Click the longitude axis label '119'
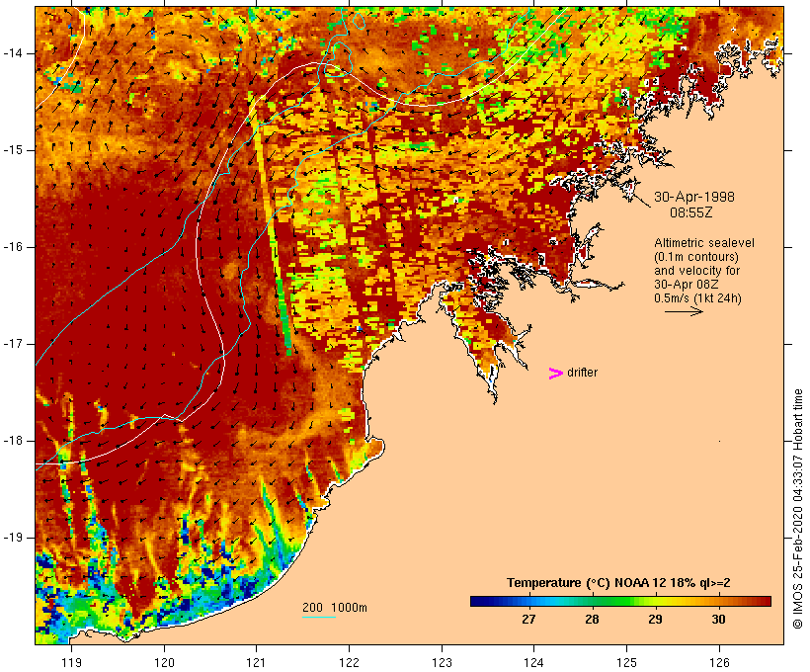The image size is (810, 672). tap(71, 662)
